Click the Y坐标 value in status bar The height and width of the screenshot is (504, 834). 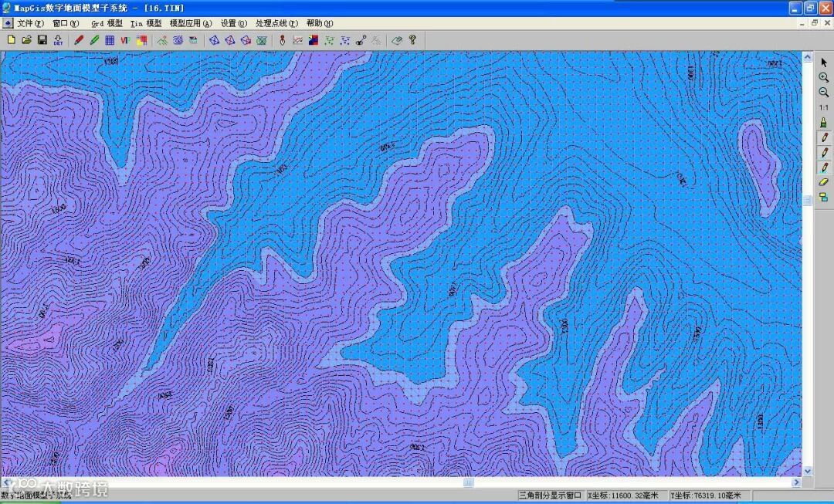pos(706,496)
